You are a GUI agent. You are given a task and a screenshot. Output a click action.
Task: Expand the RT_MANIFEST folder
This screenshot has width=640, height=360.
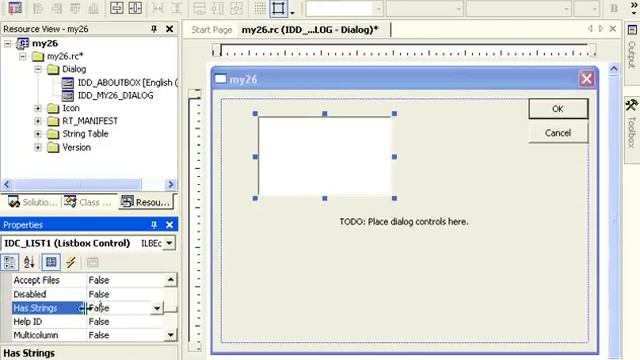coord(38,121)
